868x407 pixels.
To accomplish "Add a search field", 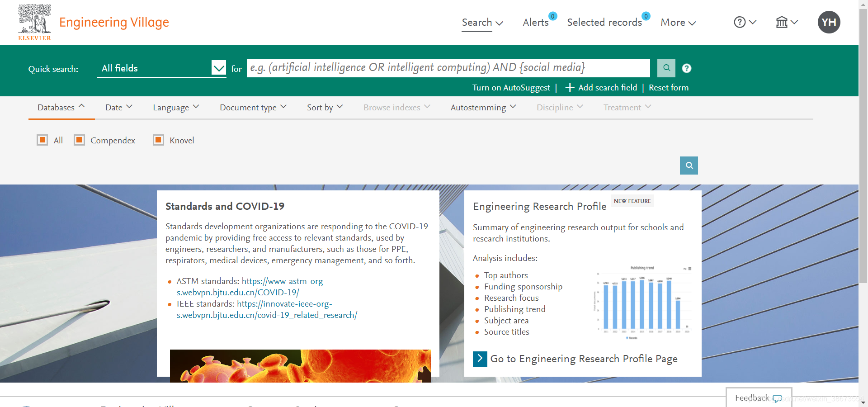I will [x=601, y=88].
